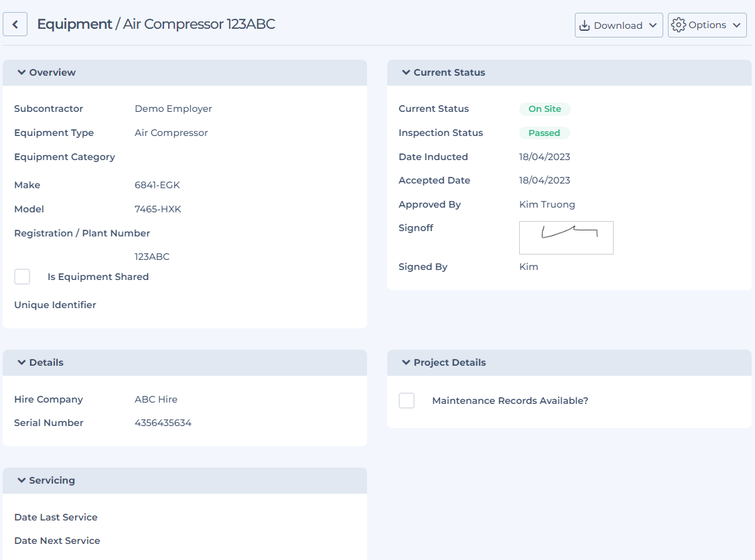The width and height of the screenshot is (755, 560).
Task: Click the Kim Truong approver name
Action: [x=547, y=204]
